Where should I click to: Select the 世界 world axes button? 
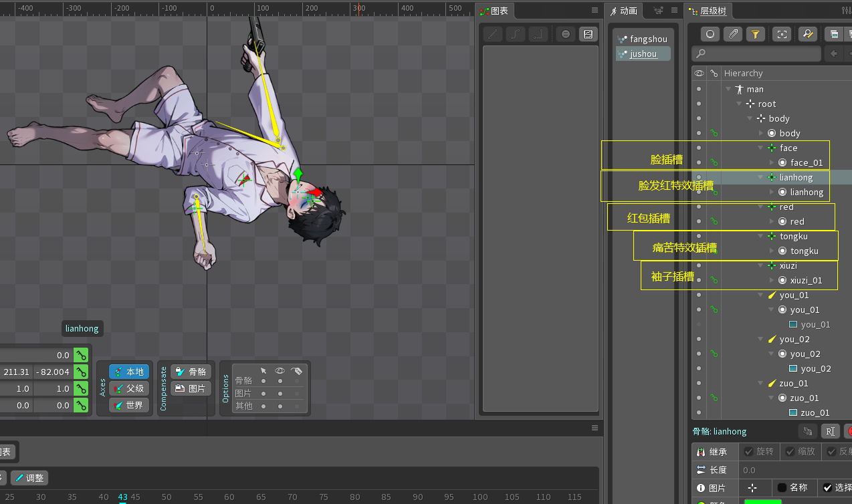point(129,405)
